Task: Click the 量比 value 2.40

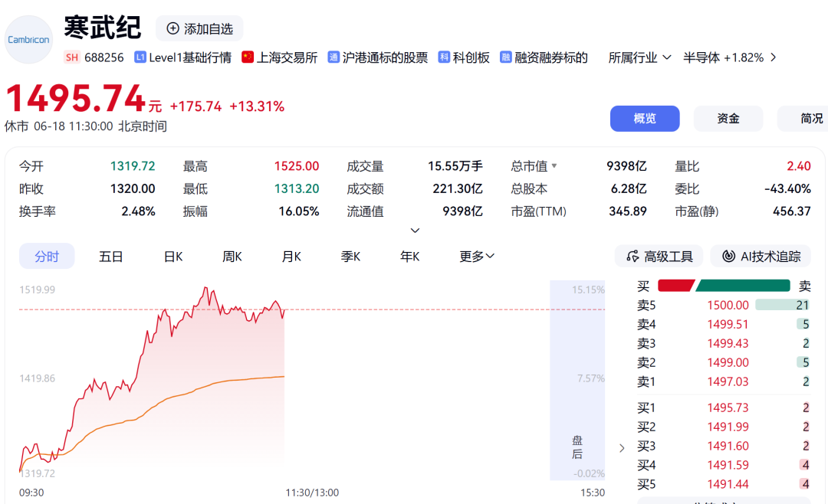Action: click(x=798, y=165)
